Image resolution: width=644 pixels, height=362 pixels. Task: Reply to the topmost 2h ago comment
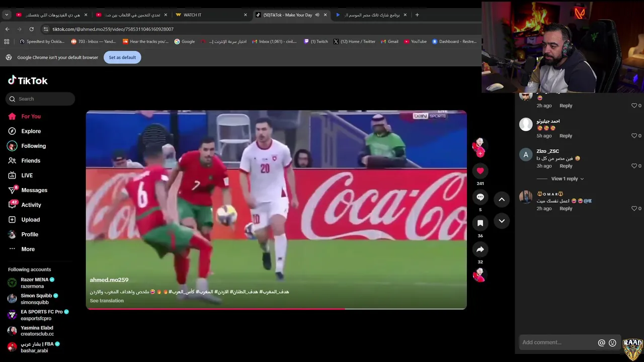click(x=566, y=106)
